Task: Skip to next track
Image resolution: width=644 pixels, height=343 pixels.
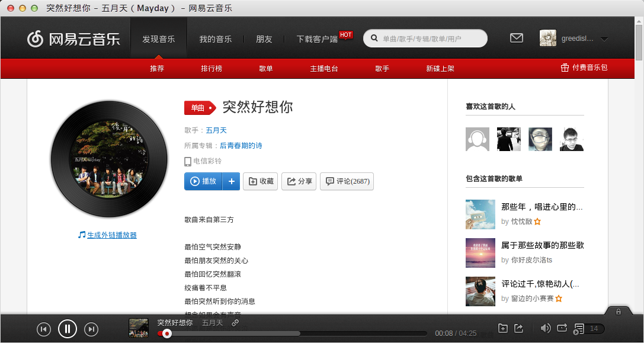Action: [92, 329]
